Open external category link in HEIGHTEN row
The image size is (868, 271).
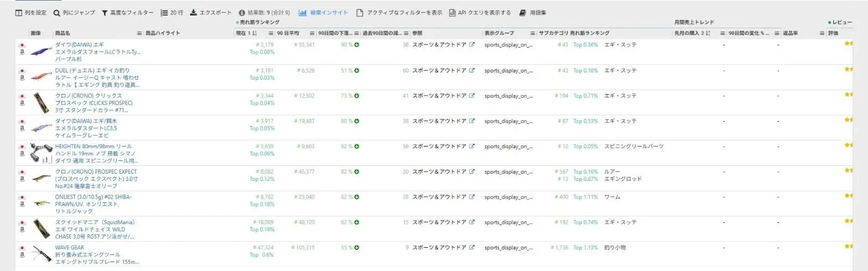pos(472,147)
